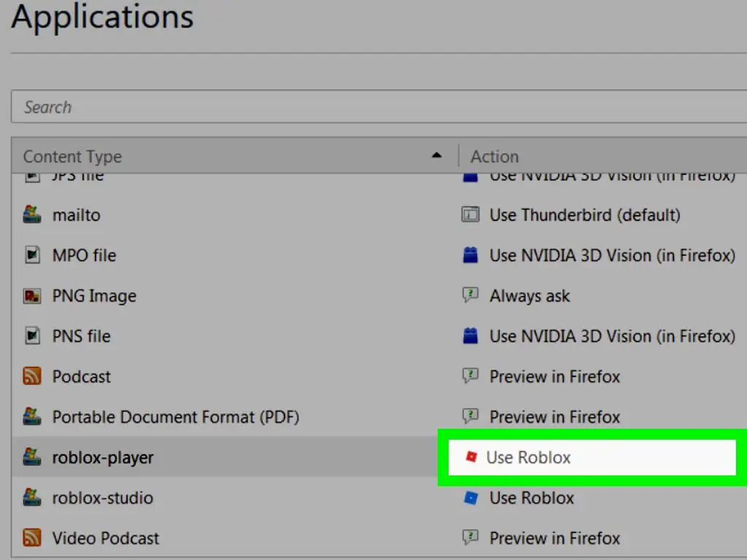Click the blue Roblox Studio action icon
The width and height of the screenshot is (747, 560).
coord(471,497)
